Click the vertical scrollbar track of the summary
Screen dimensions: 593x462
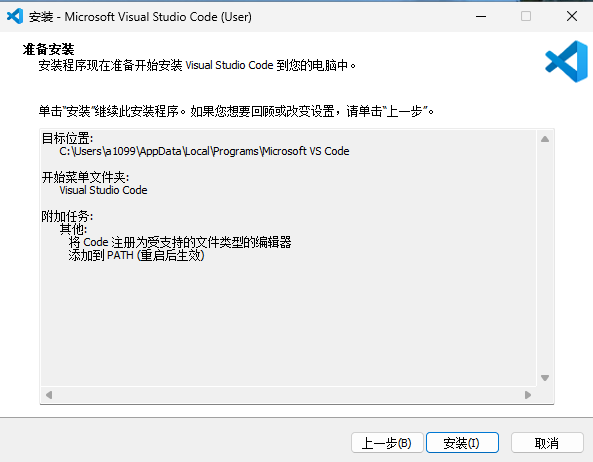click(x=545, y=259)
